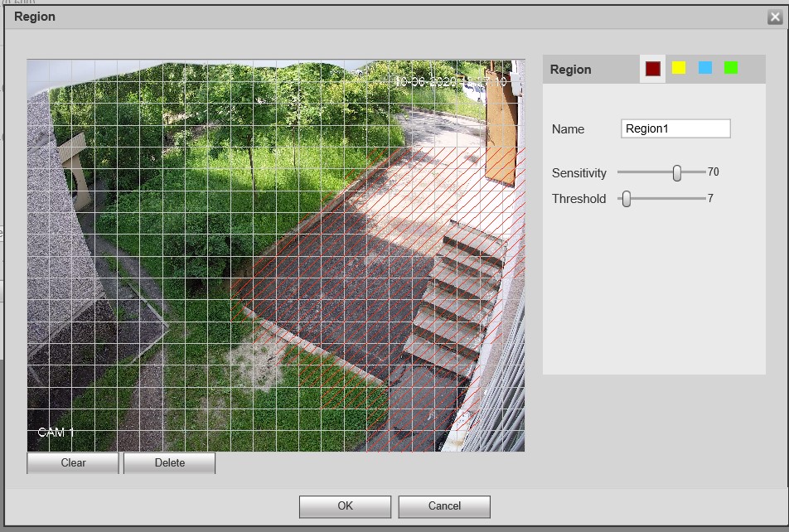Select the dark red region color swatch

pyautogui.click(x=652, y=69)
